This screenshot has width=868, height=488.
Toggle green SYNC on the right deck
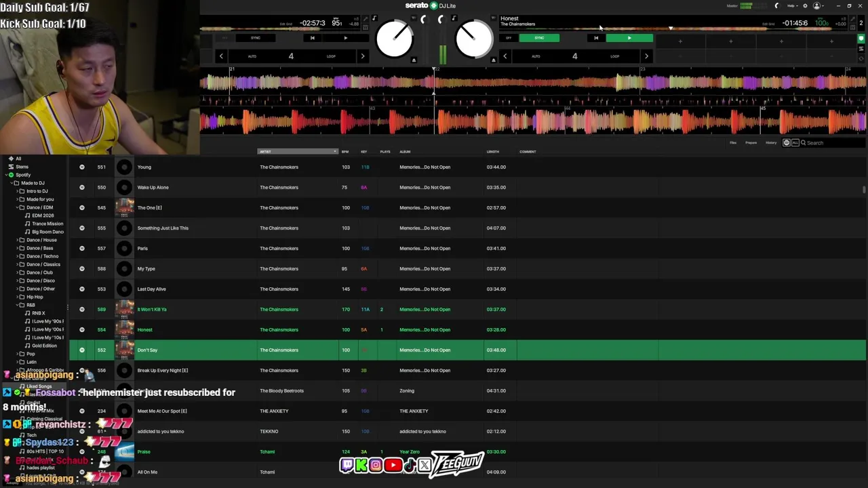pyautogui.click(x=539, y=38)
